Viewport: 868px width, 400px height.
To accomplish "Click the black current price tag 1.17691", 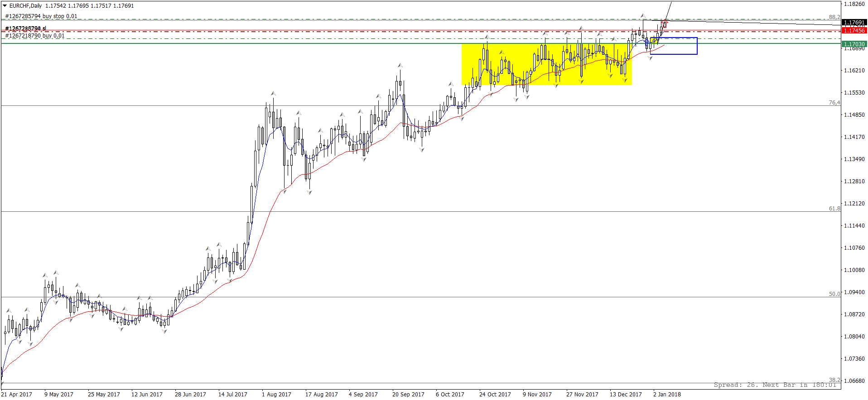I will pyautogui.click(x=854, y=22).
